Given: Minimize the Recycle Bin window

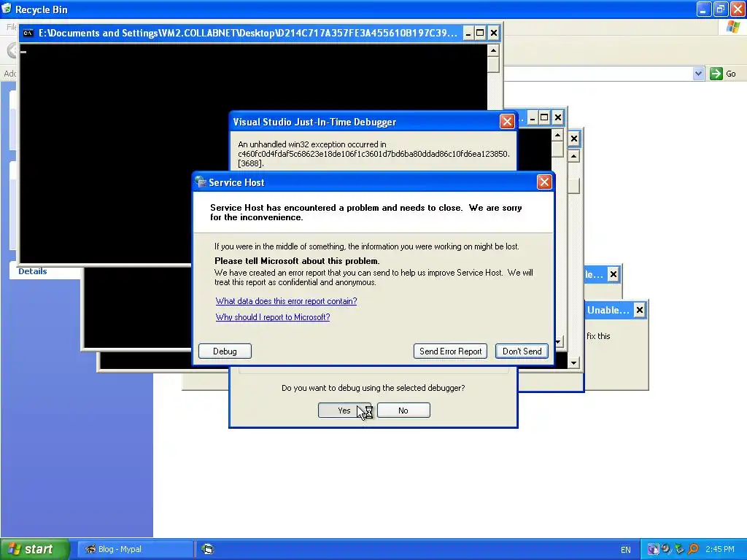Looking at the screenshot, I should pos(703,9).
